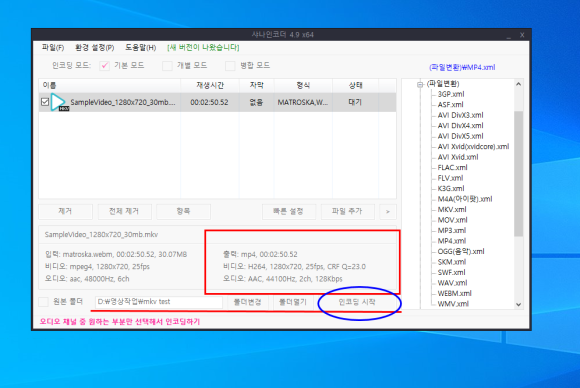Select the FLV.xml preset
Screen dimensions: 580x388
click(x=450, y=178)
